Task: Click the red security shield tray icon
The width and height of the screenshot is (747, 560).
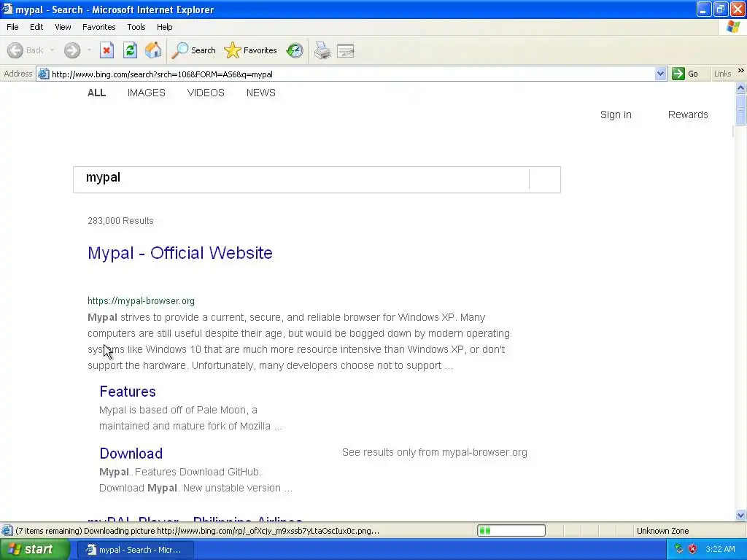Action: pyautogui.click(x=693, y=549)
